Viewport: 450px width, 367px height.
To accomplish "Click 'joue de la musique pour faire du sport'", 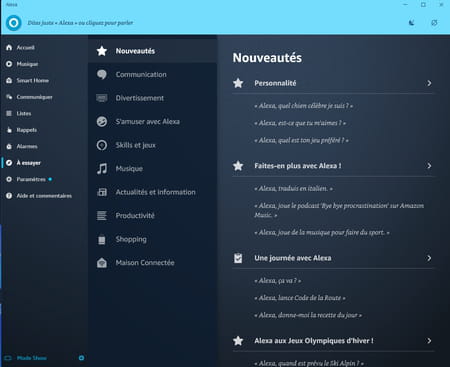I will tap(322, 232).
